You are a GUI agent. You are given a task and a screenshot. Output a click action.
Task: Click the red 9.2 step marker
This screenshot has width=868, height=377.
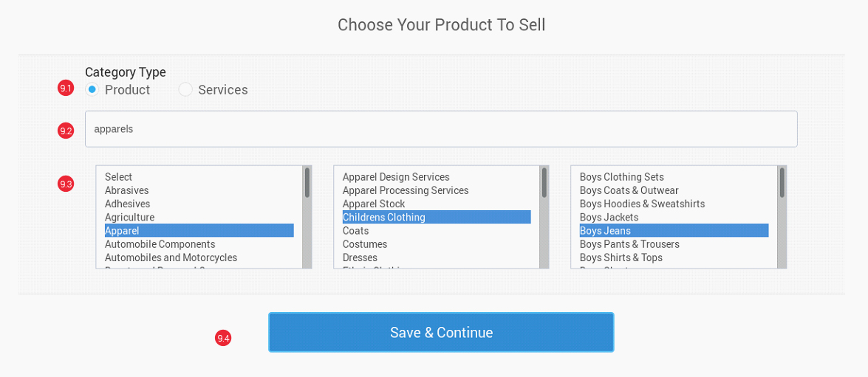(x=66, y=131)
